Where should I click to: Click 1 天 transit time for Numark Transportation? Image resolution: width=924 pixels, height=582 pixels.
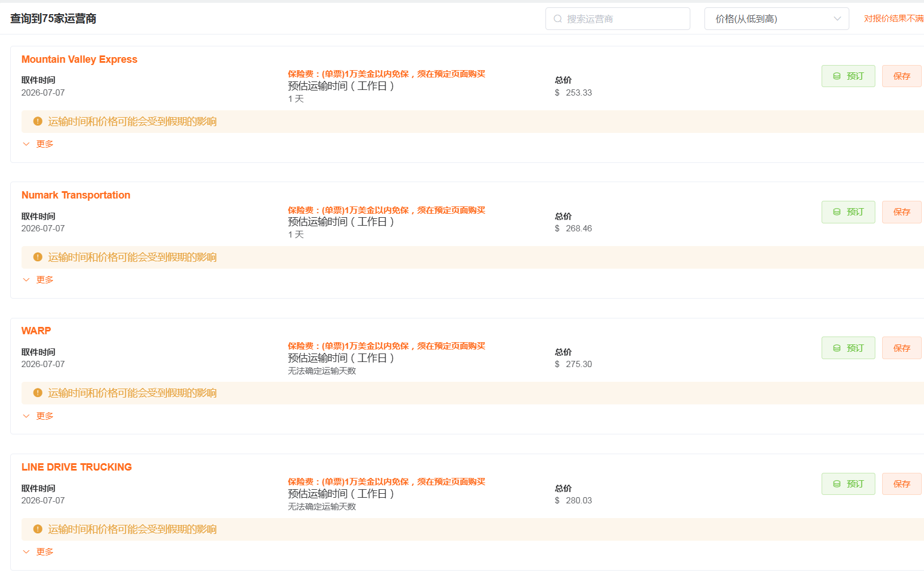pos(296,235)
